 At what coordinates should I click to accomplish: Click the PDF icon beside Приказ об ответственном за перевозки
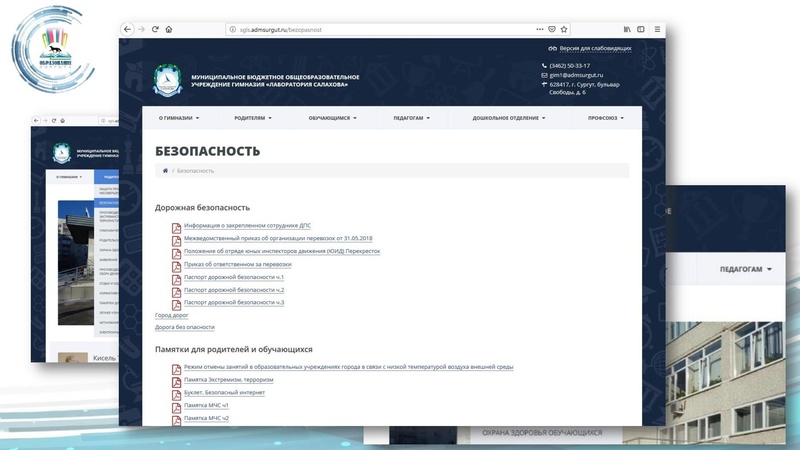(176, 267)
